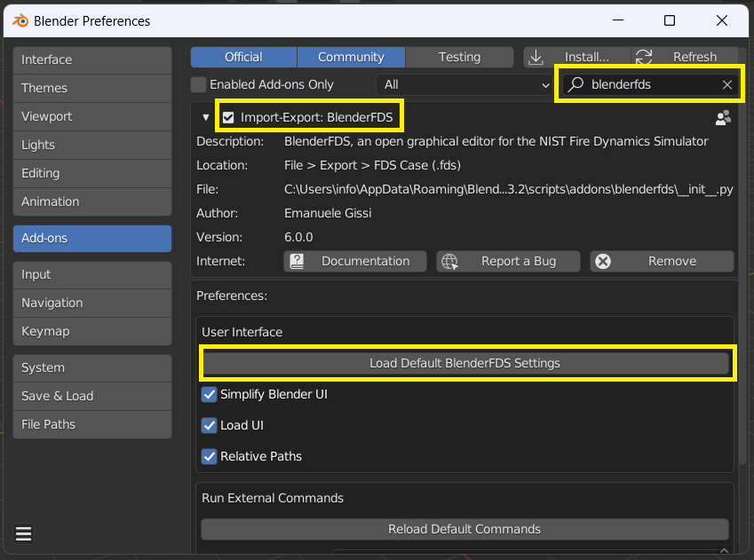Switch to the Testing add-ons tab
This screenshot has height=560, width=754.
click(x=459, y=57)
